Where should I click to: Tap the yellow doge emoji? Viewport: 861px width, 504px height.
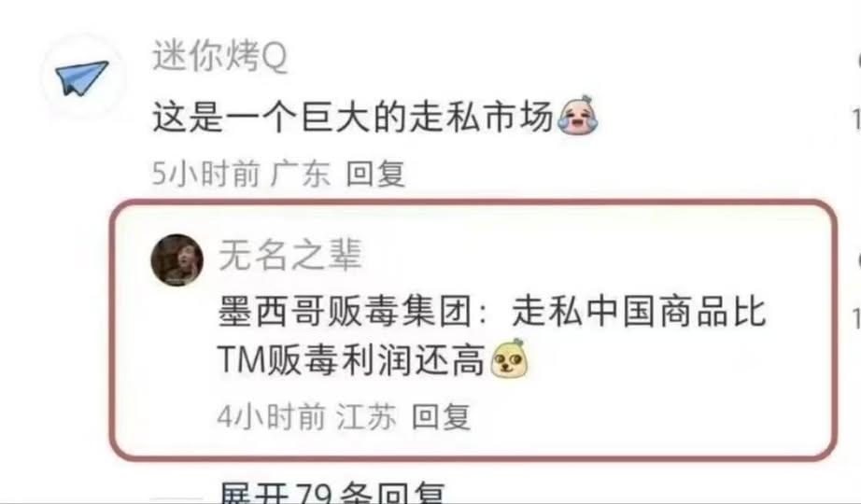(x=509, y=358)
